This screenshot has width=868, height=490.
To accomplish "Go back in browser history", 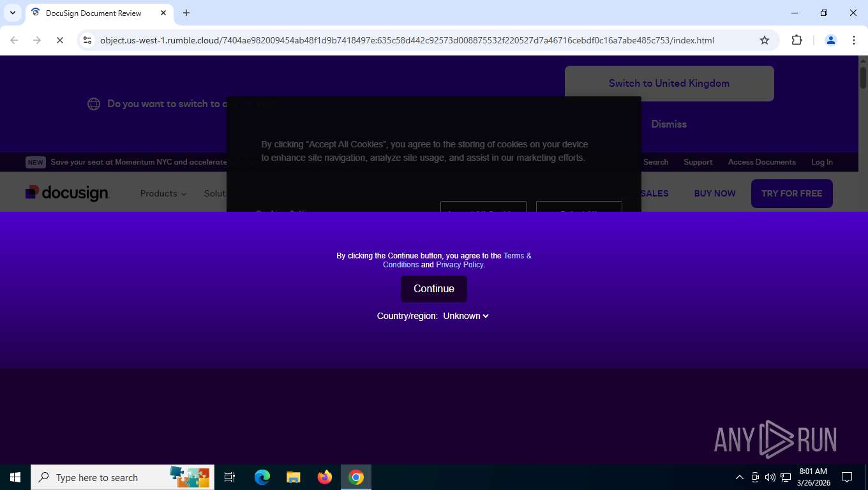I will tap(14, 40).
